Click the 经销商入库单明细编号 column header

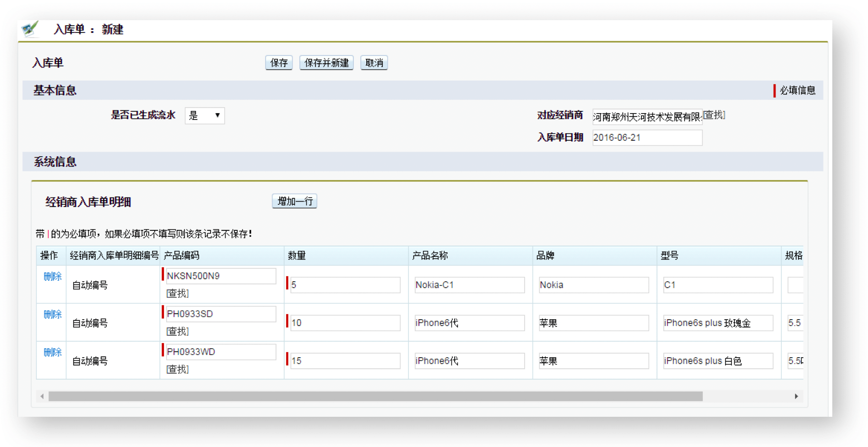pyautogui.click(x=114, y=256)
